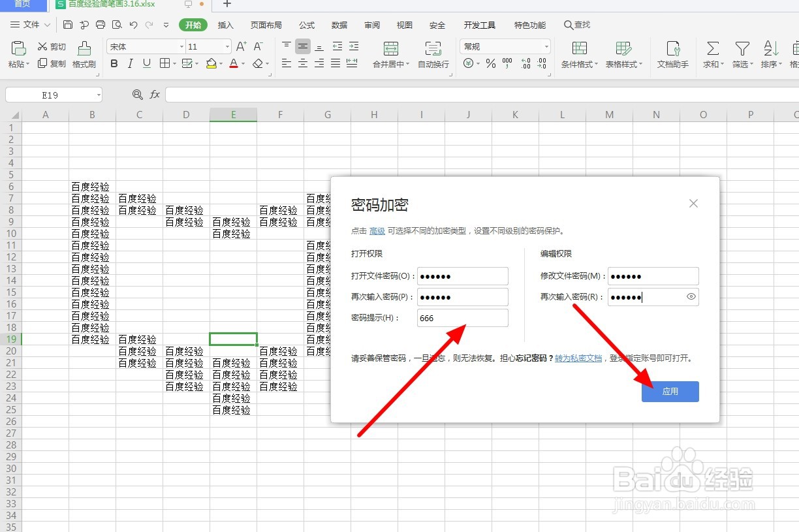Toggle Italic formatting

(x=131, y=63)
